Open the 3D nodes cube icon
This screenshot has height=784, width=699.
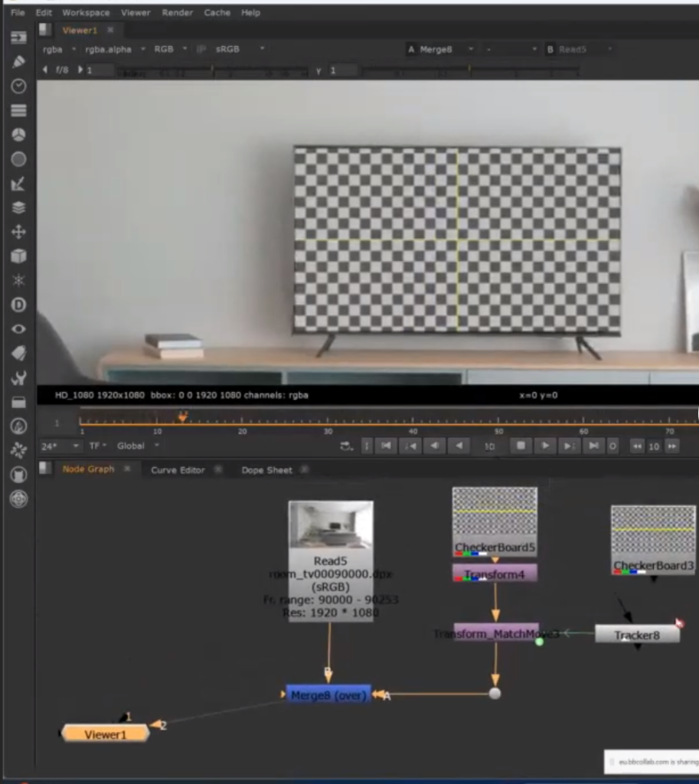click(x=18, y=256)
